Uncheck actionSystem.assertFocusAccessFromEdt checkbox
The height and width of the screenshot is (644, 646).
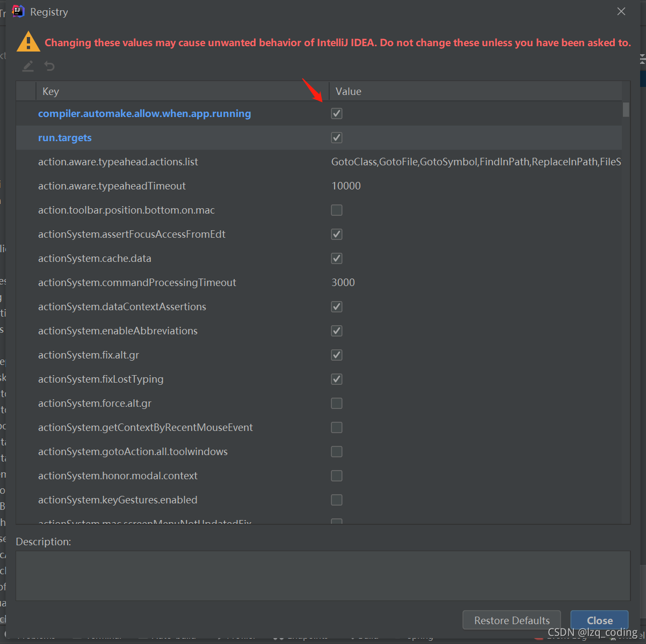click(337, 235)
